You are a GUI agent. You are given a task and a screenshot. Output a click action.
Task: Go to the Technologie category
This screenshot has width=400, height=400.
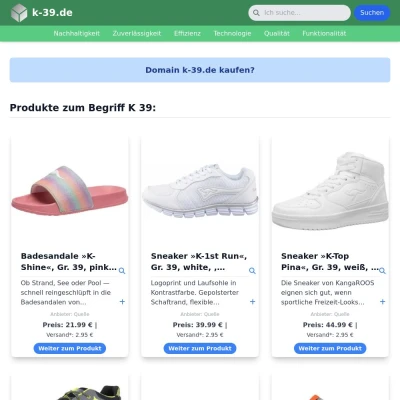tap(232, 33)
